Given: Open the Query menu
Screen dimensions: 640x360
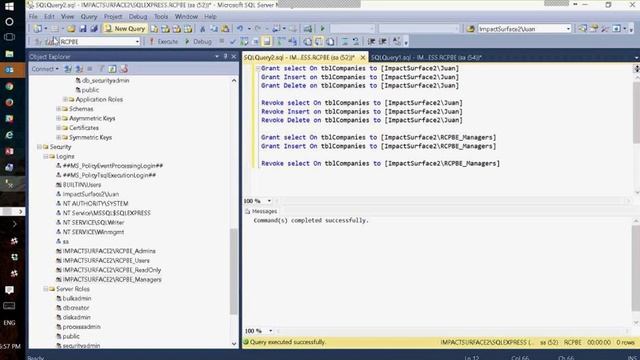Looking at the screenshot, I should 89,17.
